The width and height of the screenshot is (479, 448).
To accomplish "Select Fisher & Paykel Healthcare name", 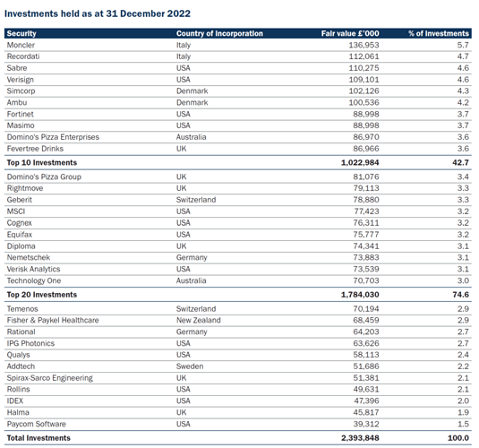I will click(53, 320).
